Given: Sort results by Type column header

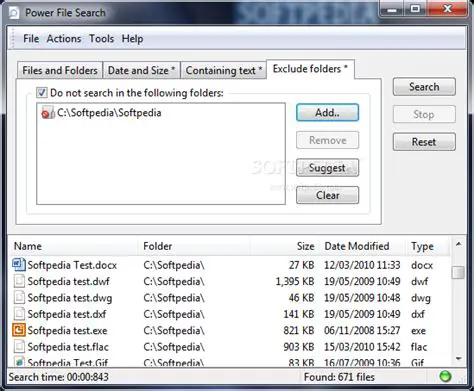Looking at the screenshot, I should (428, 246).
